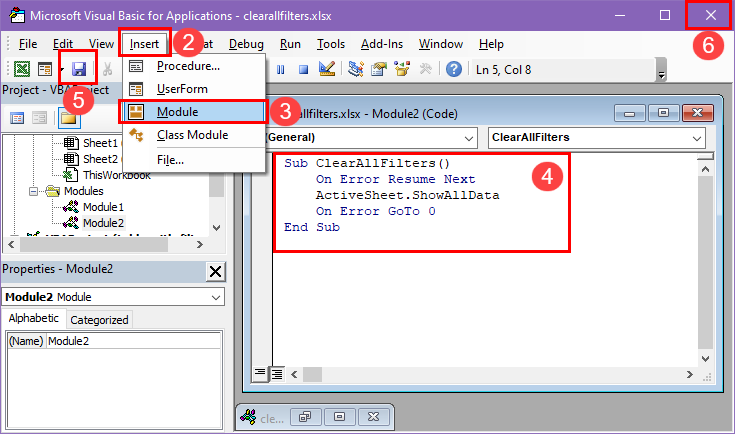Viewport: 735px width, 434px height.
Task: Open Project Explorer toolbar icon
Action: point(356,69)
